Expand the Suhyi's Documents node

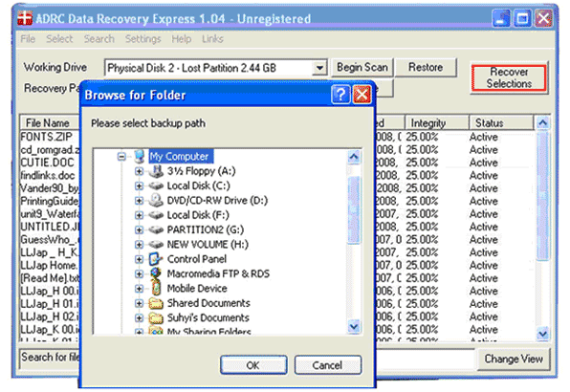(x=139, y=317)
